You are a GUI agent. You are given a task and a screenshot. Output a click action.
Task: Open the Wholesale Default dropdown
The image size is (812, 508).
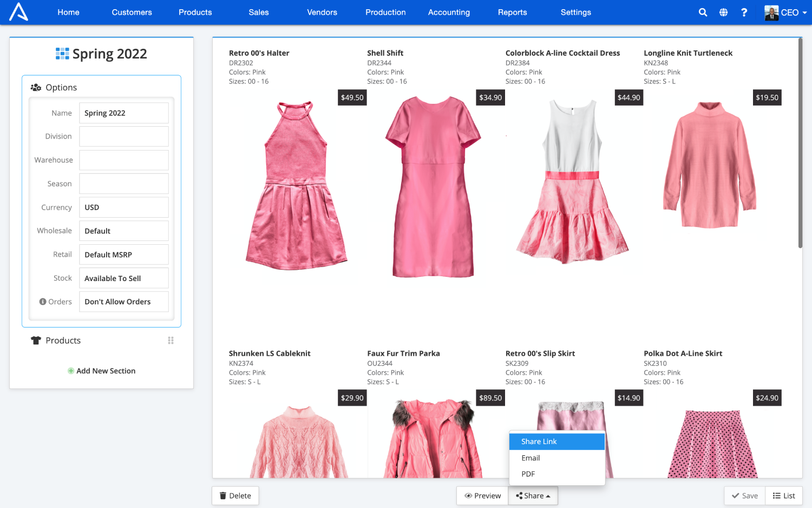click(x=124, y=231)
